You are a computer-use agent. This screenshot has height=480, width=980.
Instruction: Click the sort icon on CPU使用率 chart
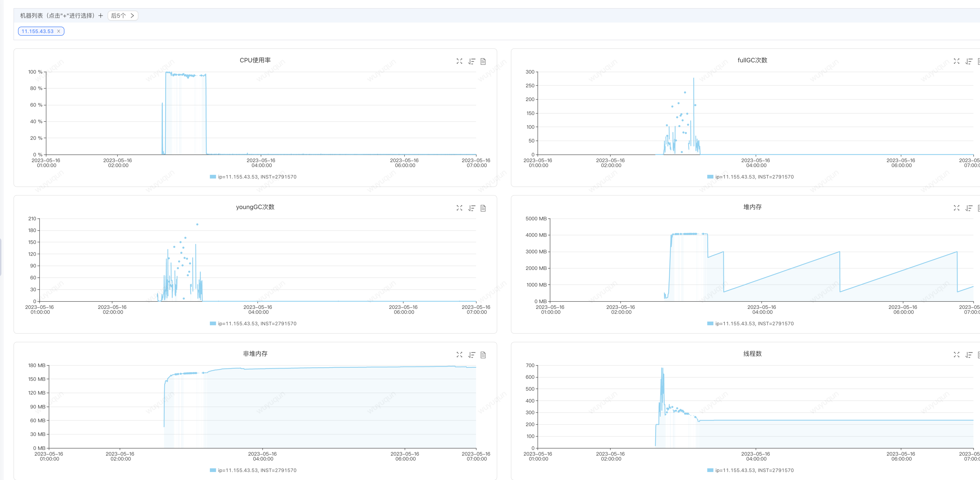(472, 61)
